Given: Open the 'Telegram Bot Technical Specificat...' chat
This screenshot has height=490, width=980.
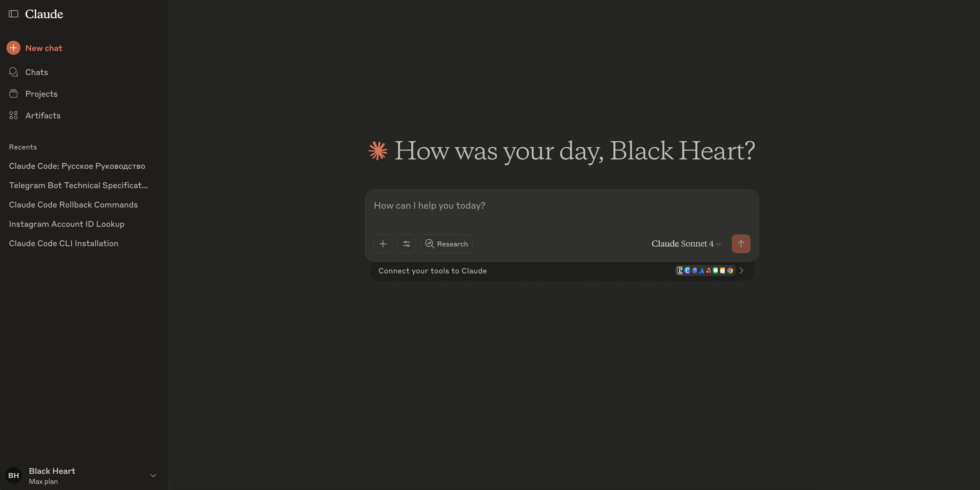Looking at the screenshot, I should tap(78, 185).
